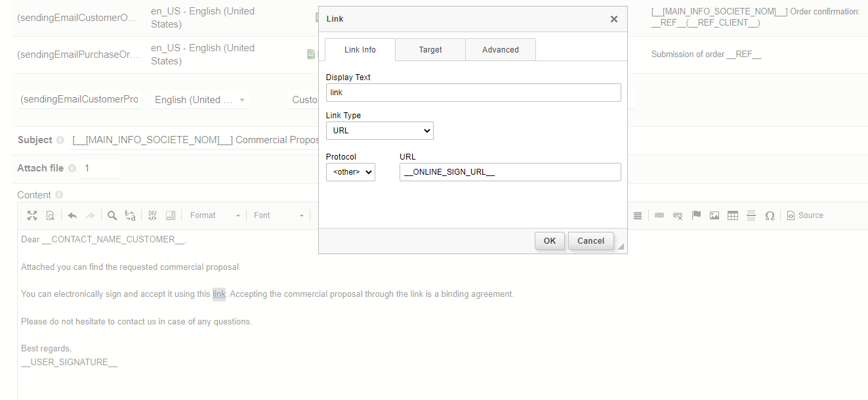Click the Source button in toolbar
The width and height of the screenshot is (868, 400).
click(x=805, y=215)
